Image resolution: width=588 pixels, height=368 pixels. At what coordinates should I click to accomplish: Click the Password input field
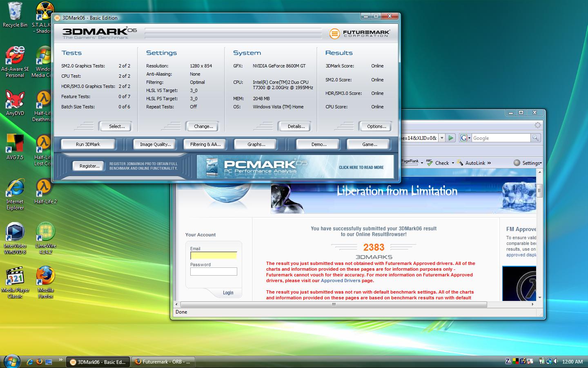(214, 272)
